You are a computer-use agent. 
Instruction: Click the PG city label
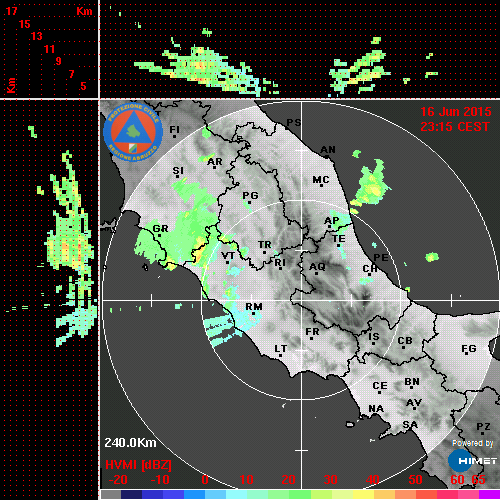tap(250, 196)
